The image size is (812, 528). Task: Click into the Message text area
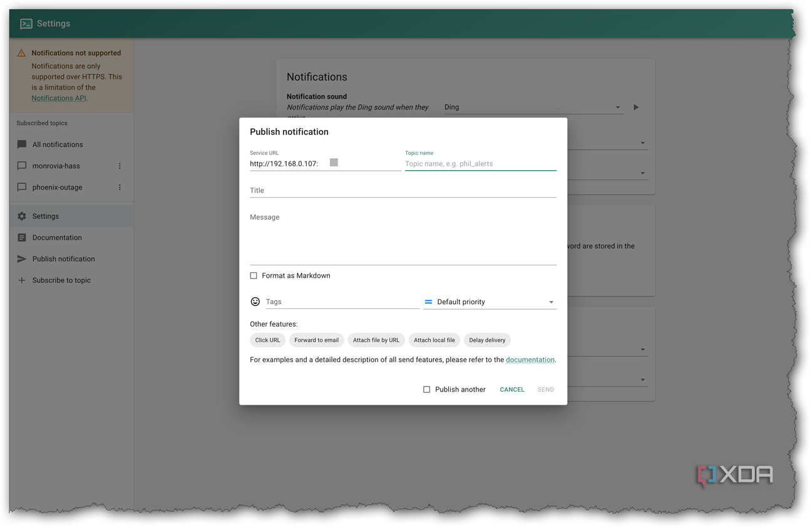pyautogui.click(x=403, y=238)
